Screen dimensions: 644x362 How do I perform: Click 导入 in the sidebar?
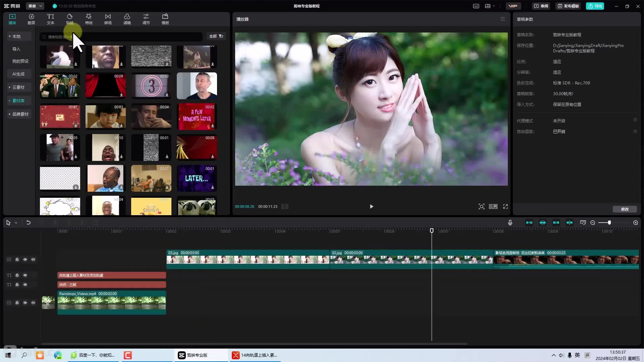[x=16, y=49]
